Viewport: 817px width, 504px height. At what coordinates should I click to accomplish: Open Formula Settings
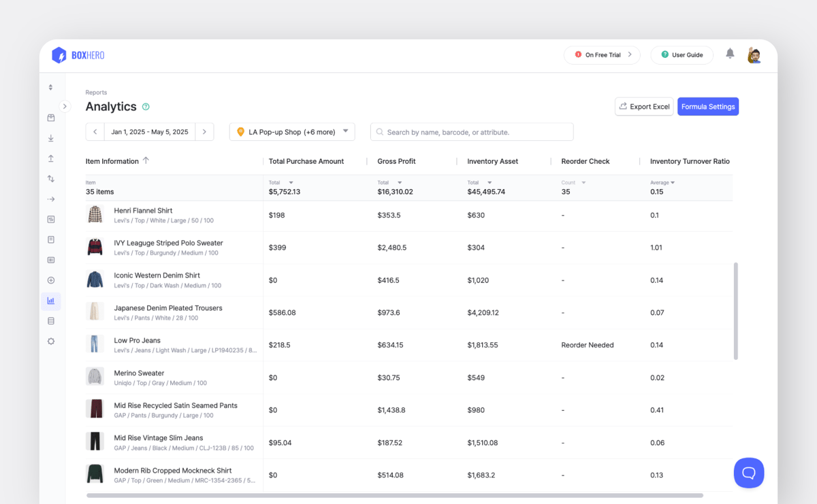click(x=707, y=107)
